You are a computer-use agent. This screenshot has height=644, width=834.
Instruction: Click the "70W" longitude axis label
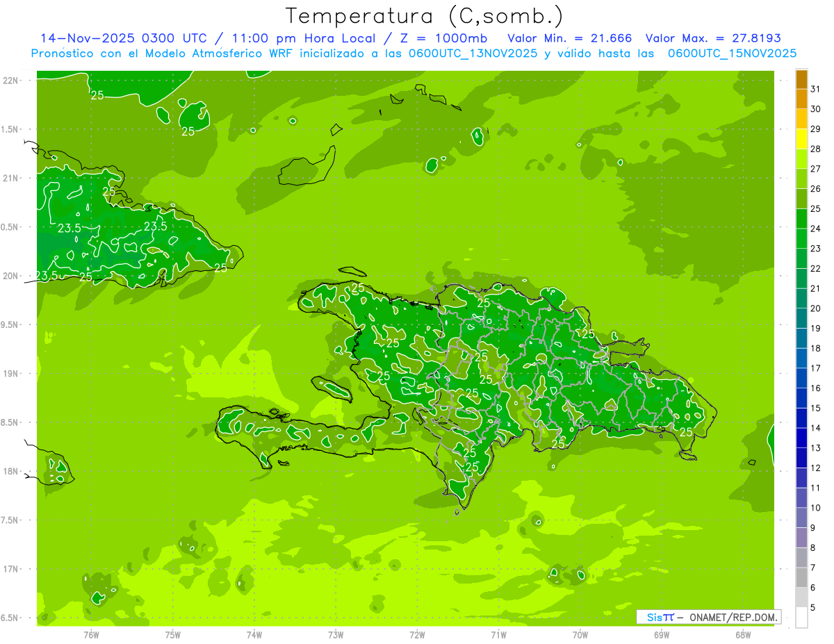(580, 635)
